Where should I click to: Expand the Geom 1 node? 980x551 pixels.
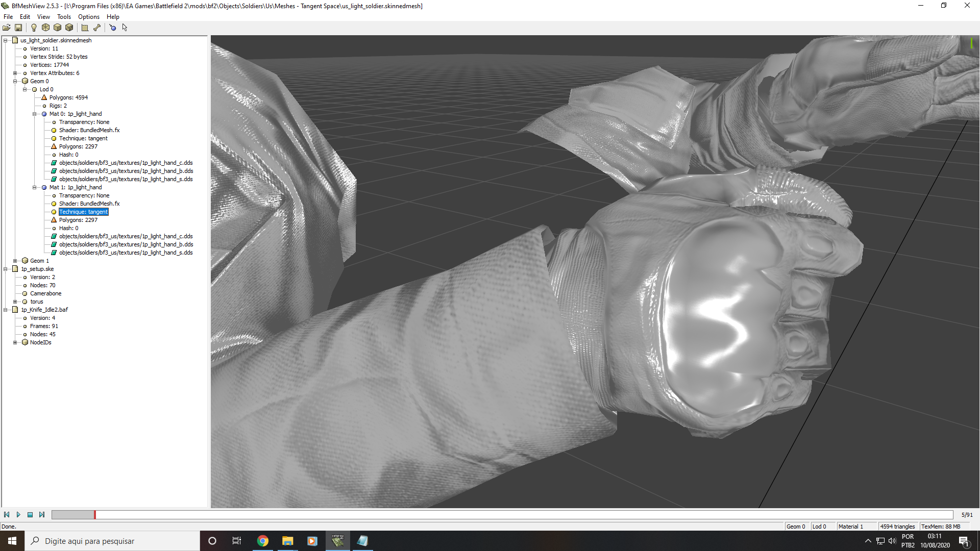[x=15, y=261]
